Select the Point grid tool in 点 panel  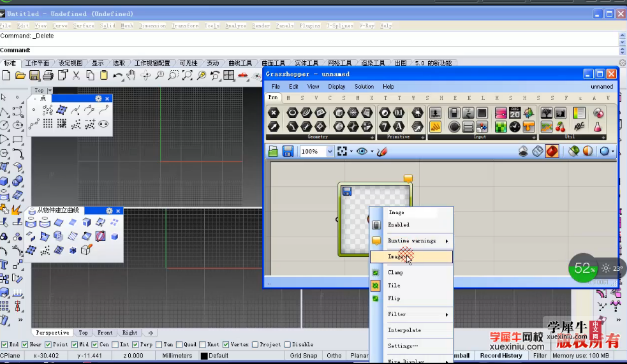(x=48, y=124)
